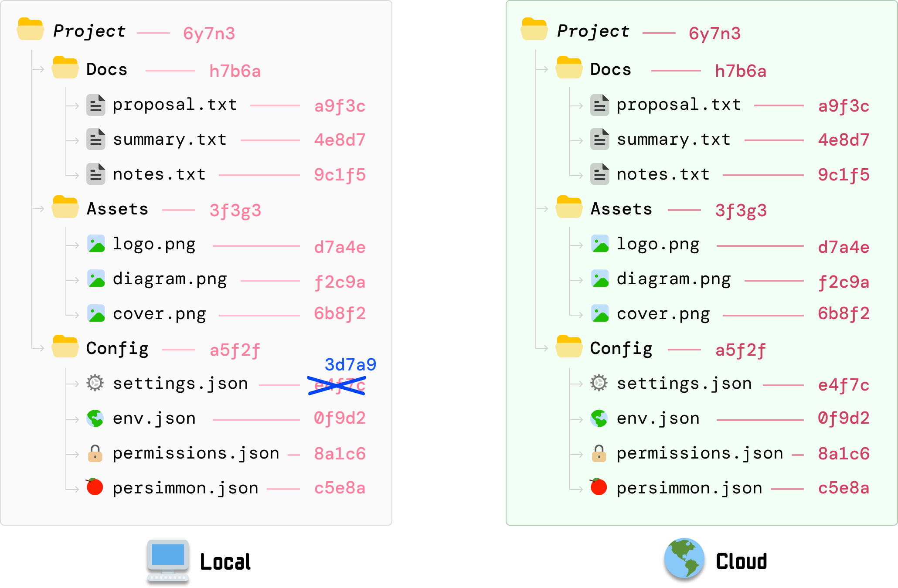
Task: Click the crossed-out e4f7c hash on left
Action: pos(337,385)
